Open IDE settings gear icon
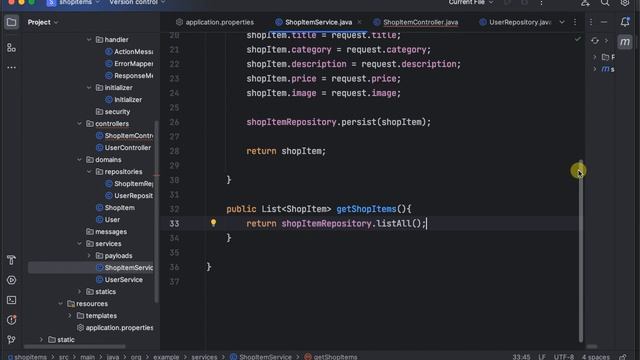This screenshot has height=360, width=640. pos(624,2)
